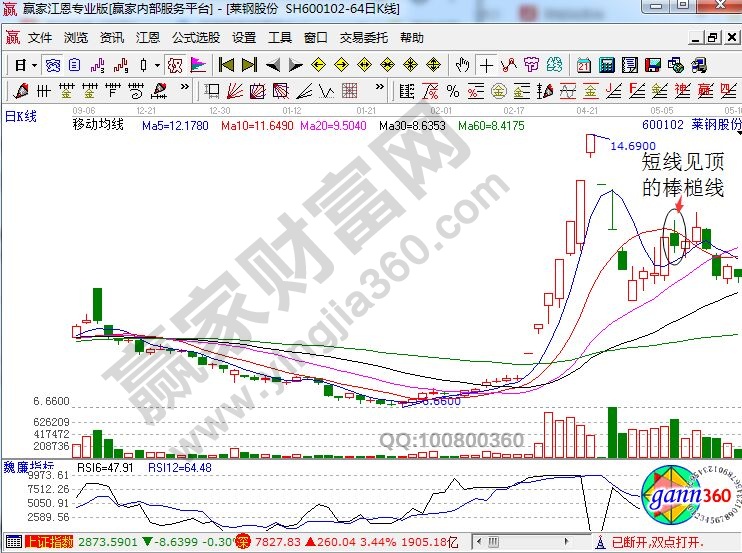Screen dimensions: 742x553
Task: Open the 日 period dropdown
Action: [25, 65]
